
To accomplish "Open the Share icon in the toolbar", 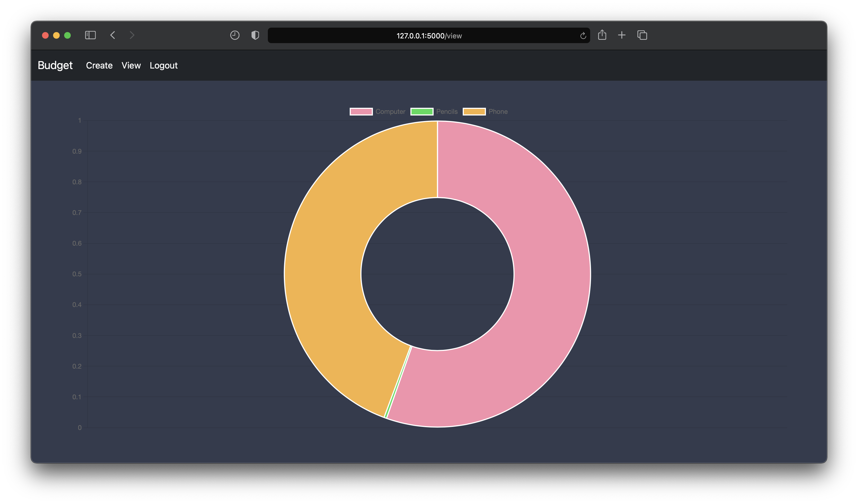I will (x=602, y=35).
